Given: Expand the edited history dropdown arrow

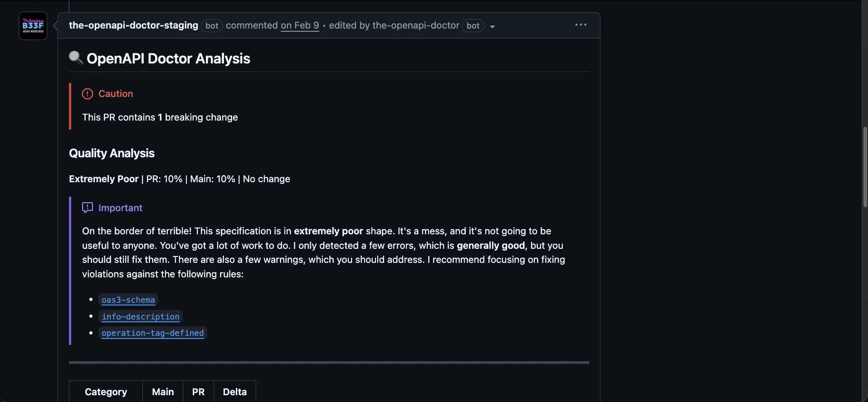Looking at the screenshot, I should pos(492,26).
